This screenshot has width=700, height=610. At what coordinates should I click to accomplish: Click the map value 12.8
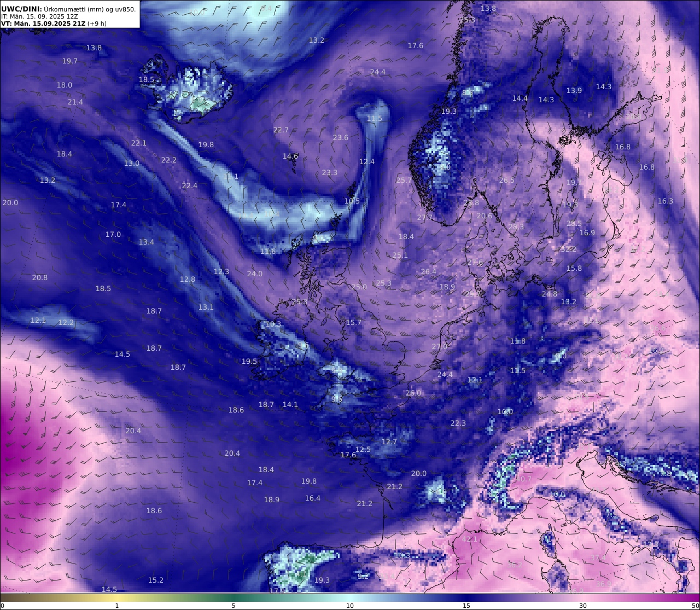click(188, 280)
